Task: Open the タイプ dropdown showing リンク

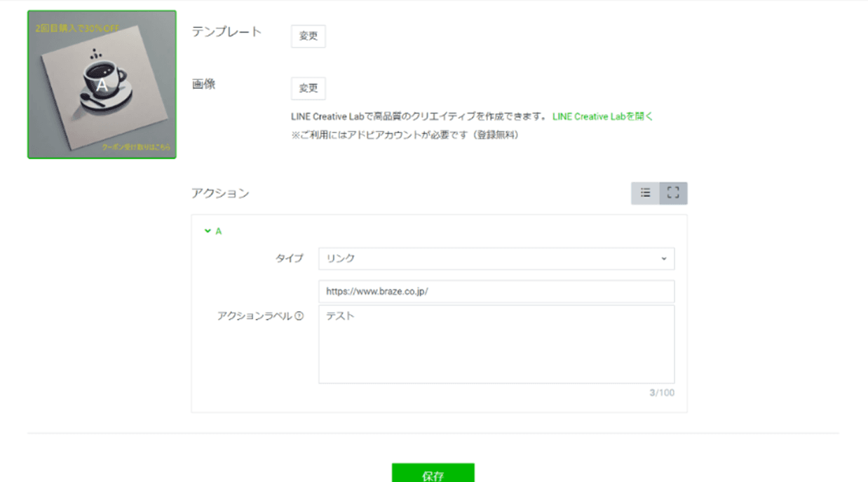Action: [496, 259]
